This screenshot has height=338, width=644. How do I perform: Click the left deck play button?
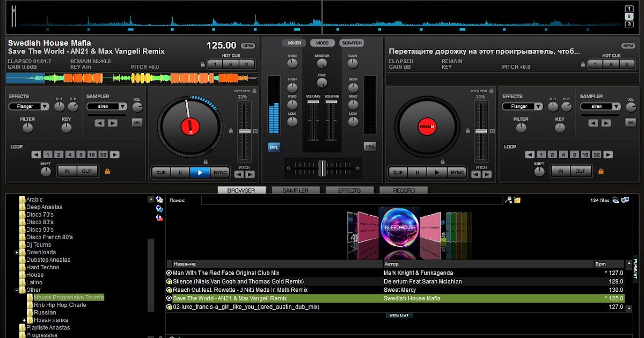pos(200,172)
